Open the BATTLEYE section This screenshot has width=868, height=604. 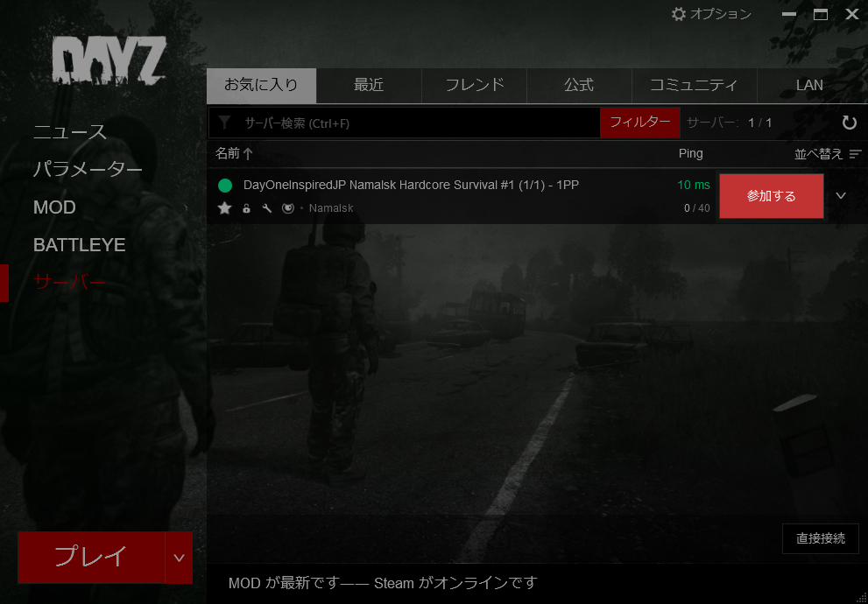(79, 245)
